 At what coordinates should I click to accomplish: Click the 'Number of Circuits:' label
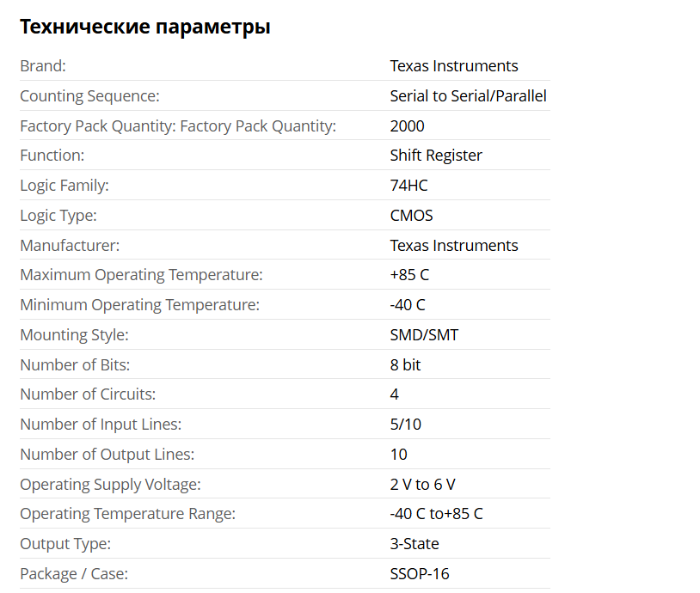click(88, 394)
